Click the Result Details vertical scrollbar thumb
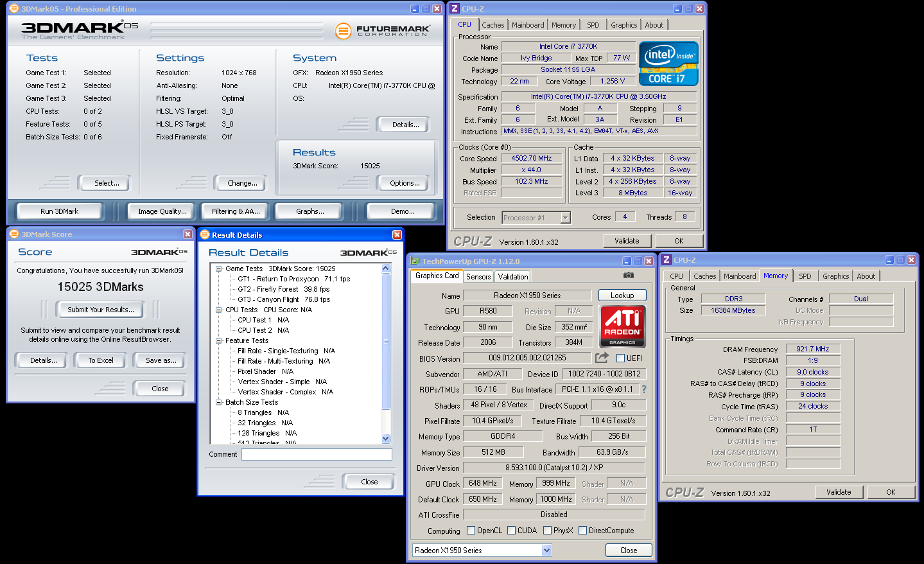924x564 pixels. tap(386, 341)
